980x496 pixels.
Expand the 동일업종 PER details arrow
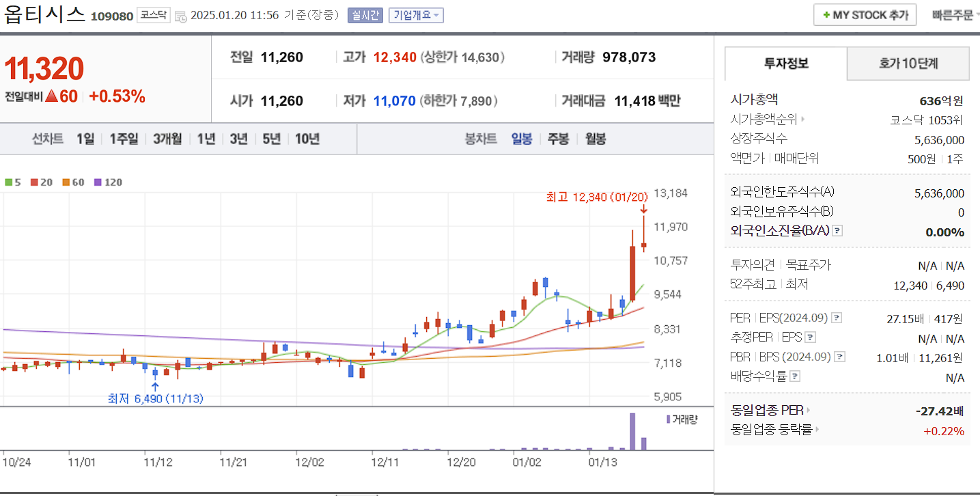coord(810,410)
